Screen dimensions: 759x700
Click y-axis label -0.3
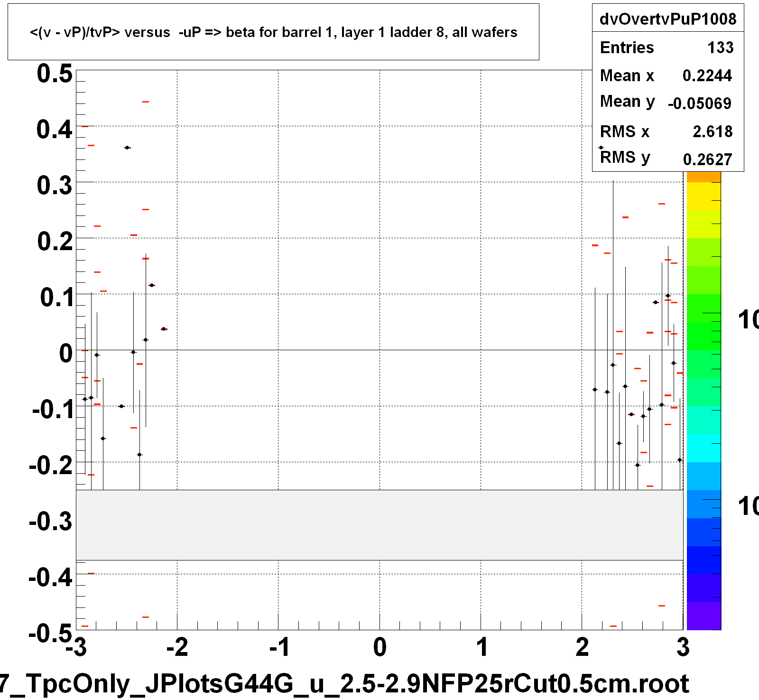click(51, 522)
